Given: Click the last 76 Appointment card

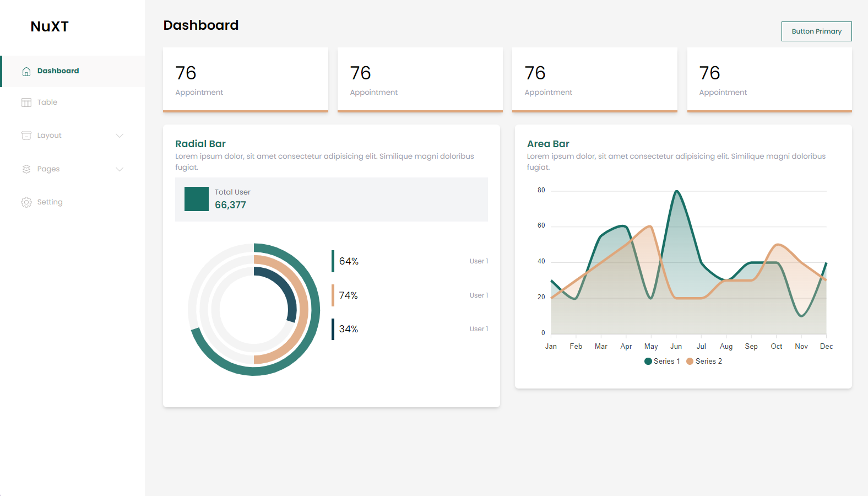Looking at the screenshot, I should point(769,79).
